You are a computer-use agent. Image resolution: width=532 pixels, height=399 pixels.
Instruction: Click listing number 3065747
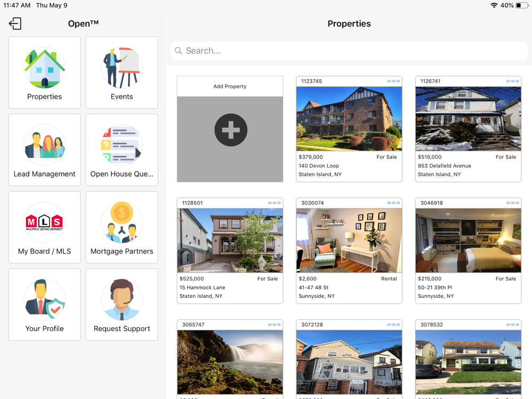coord(194,325)
